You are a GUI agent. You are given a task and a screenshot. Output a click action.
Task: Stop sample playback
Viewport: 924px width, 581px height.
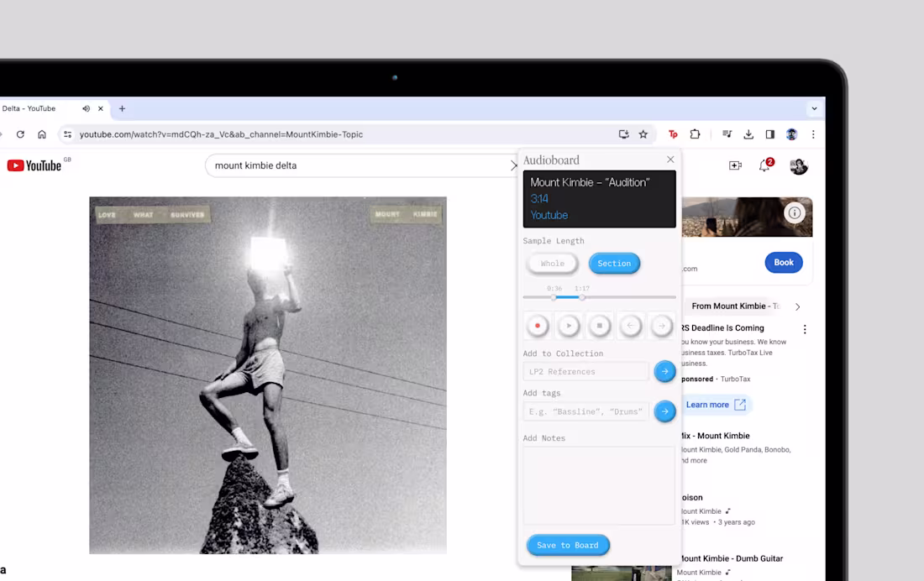pyautogui.click(x=599, y=326)
